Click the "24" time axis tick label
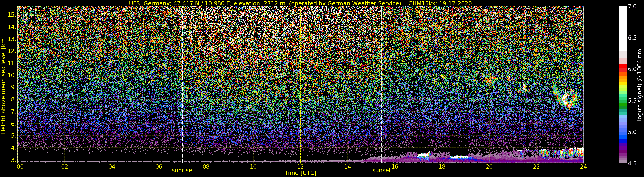 coord(583,167)
